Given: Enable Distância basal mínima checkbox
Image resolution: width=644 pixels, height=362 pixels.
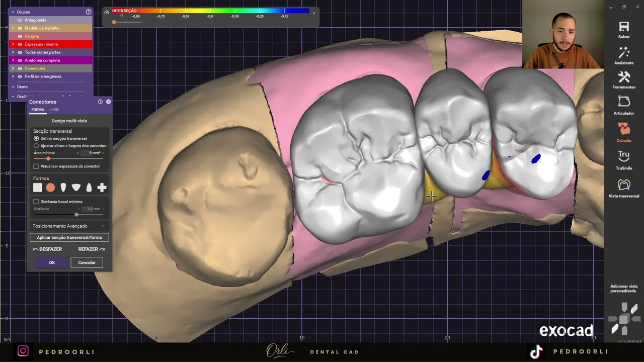Looking at the screenshot, I should tap(36, 202).
